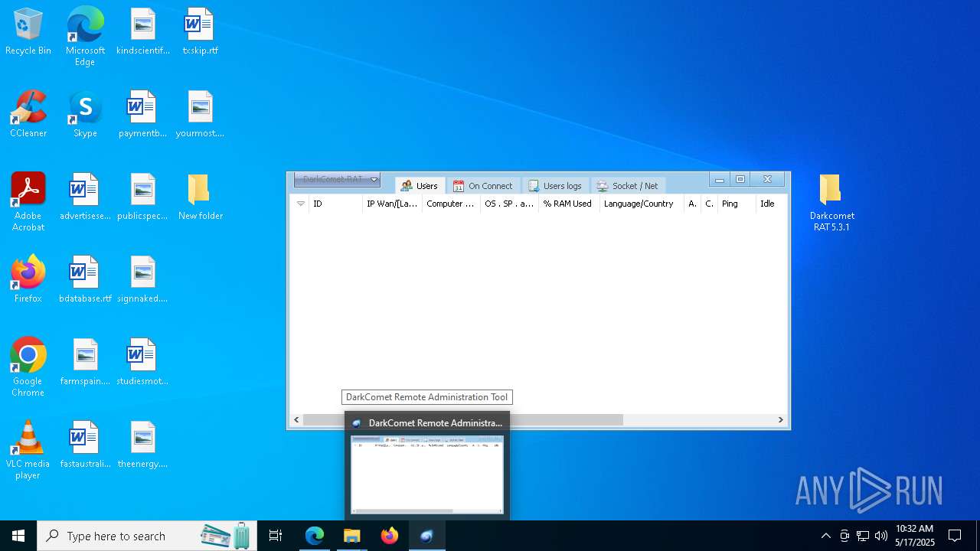The image size is (980, 551).
Task: Click the horizontal scrollbar right arrow
Action: tap(780, 419)
